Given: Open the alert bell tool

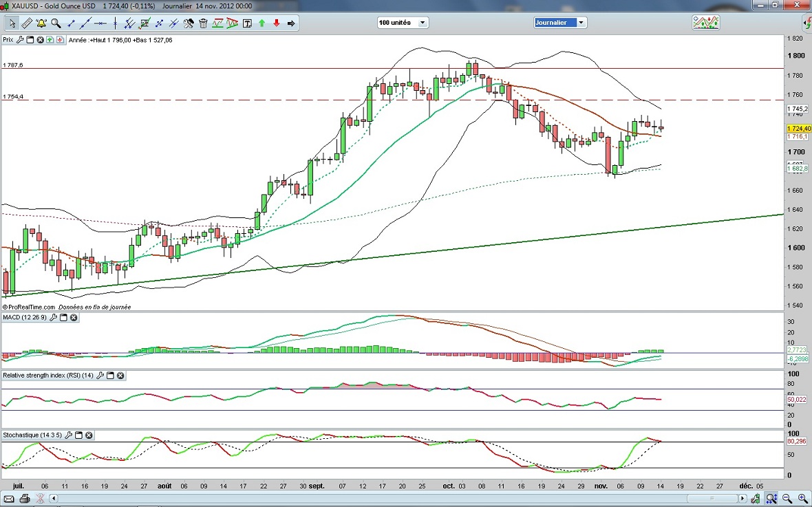Looking at the screenshot, I should [x=41, y=23].
